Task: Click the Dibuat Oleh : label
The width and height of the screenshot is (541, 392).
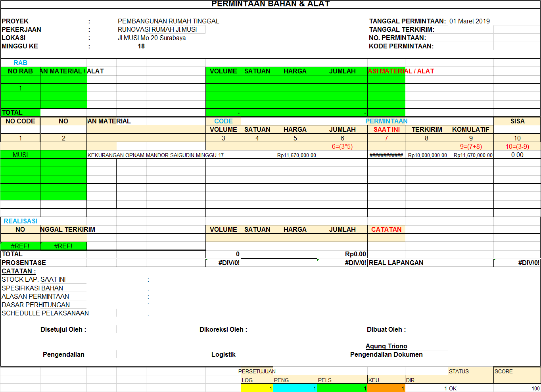Action: (x=386, y=329)
